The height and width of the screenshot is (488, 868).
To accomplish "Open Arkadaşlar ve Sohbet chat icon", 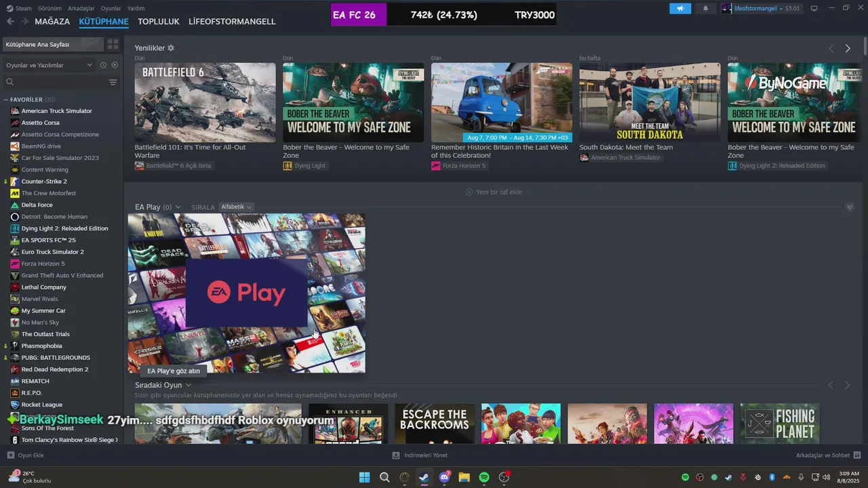I will tap(857, 455).
